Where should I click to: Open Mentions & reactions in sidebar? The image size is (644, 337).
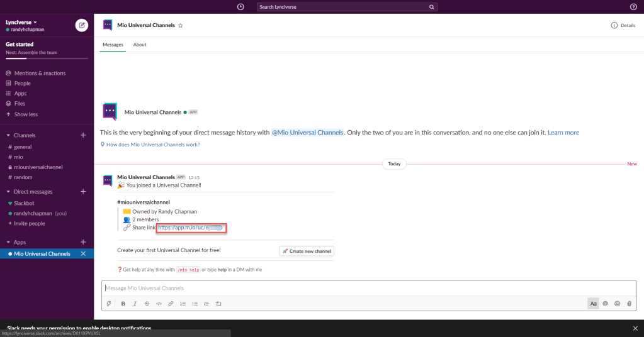[x=39, y=73]
